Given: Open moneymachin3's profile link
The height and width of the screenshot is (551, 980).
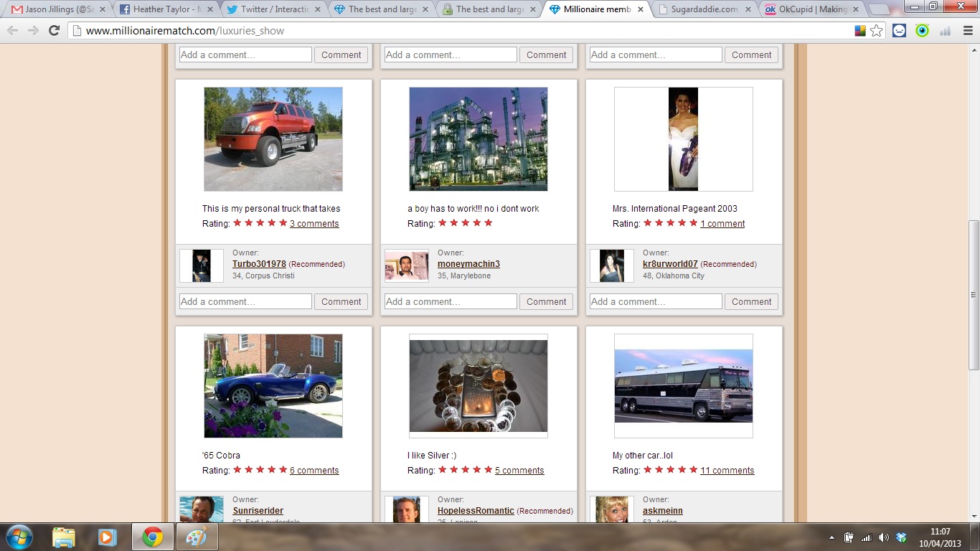Looking at the screenshot, I should 468,264.
